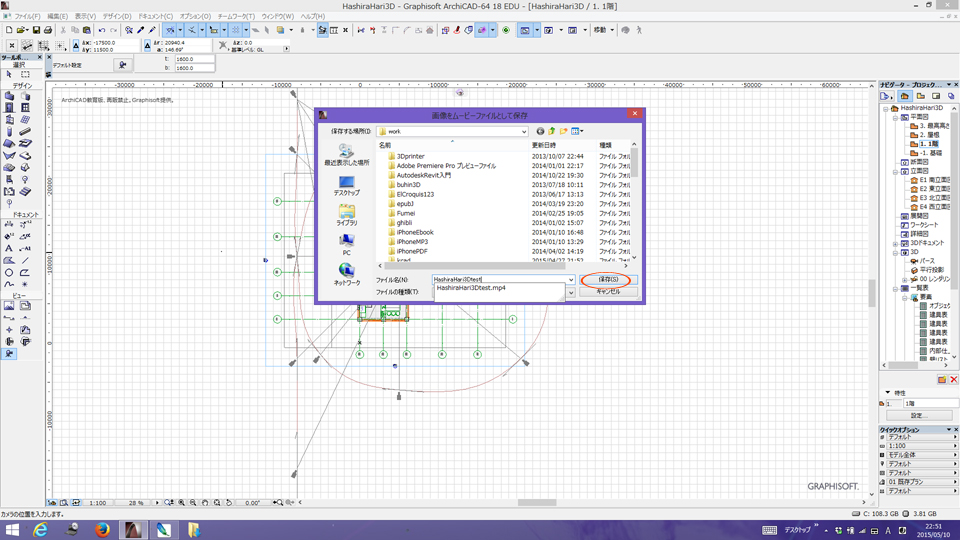
Task: Open the デザイン(D) menu
Action: pyautogui.click(x=116, y=17)
